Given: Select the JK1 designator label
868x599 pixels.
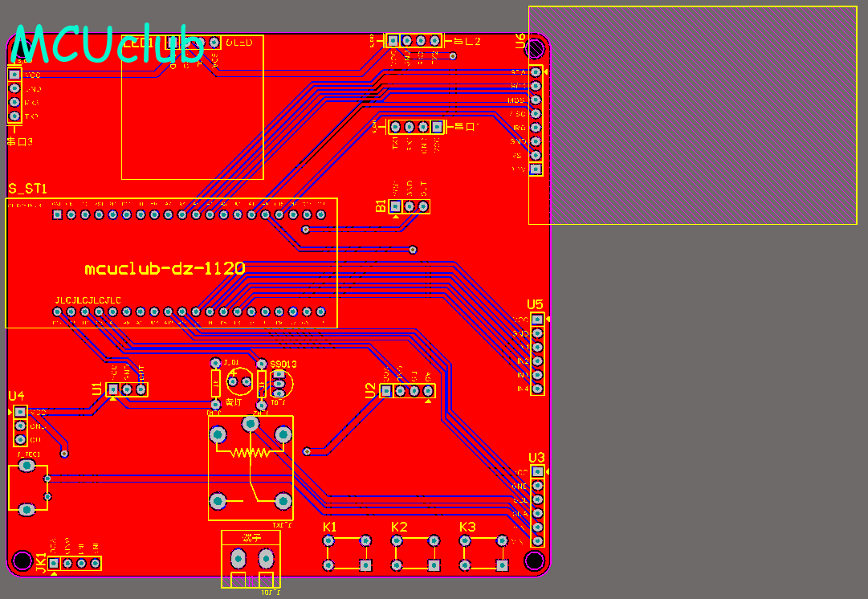Looking at the screenshot, I should click(x=42, y=562).
